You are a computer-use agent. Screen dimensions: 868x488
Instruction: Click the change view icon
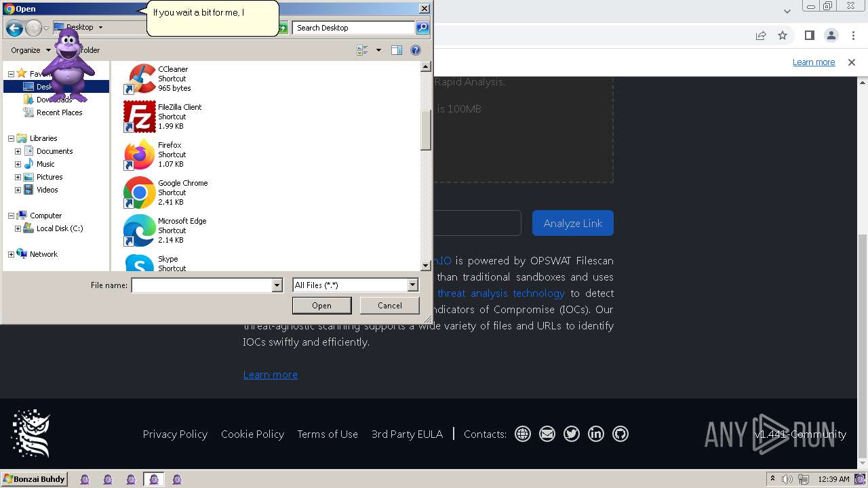(362, 50)
